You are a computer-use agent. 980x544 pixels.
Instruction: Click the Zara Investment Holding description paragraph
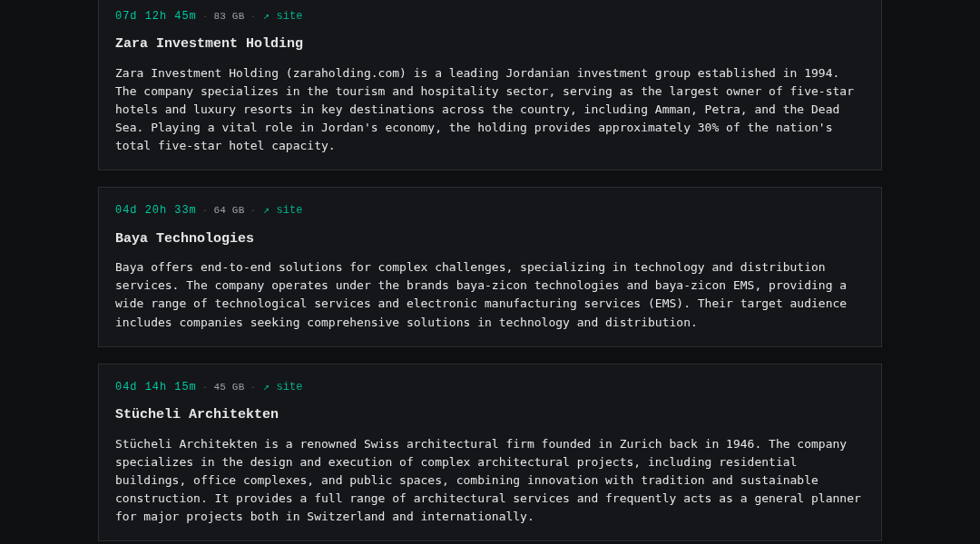[485, 110]
